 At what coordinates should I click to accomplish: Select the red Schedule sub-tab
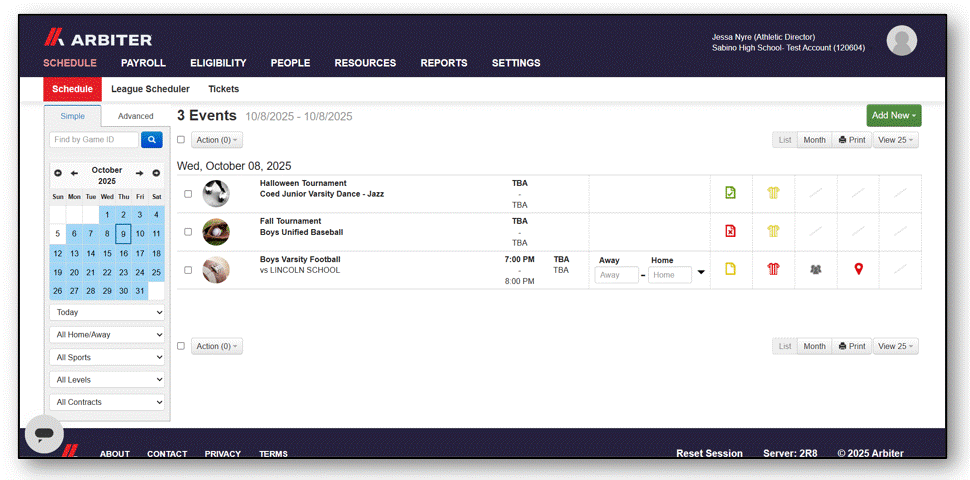click(x=72, y=89)
